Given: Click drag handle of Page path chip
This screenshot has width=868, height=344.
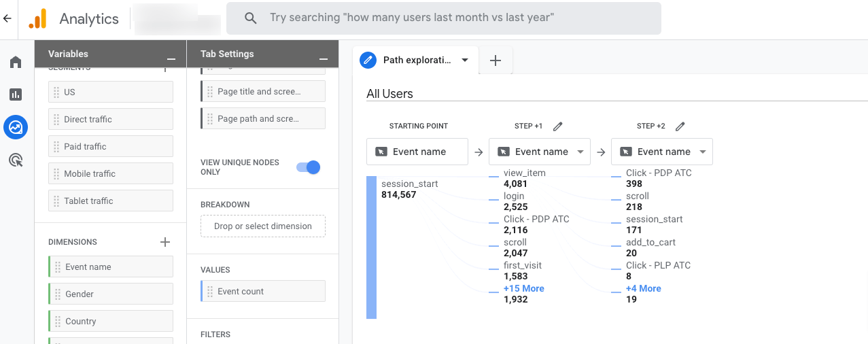Looking at the screenshot, I should pos(210,118).
